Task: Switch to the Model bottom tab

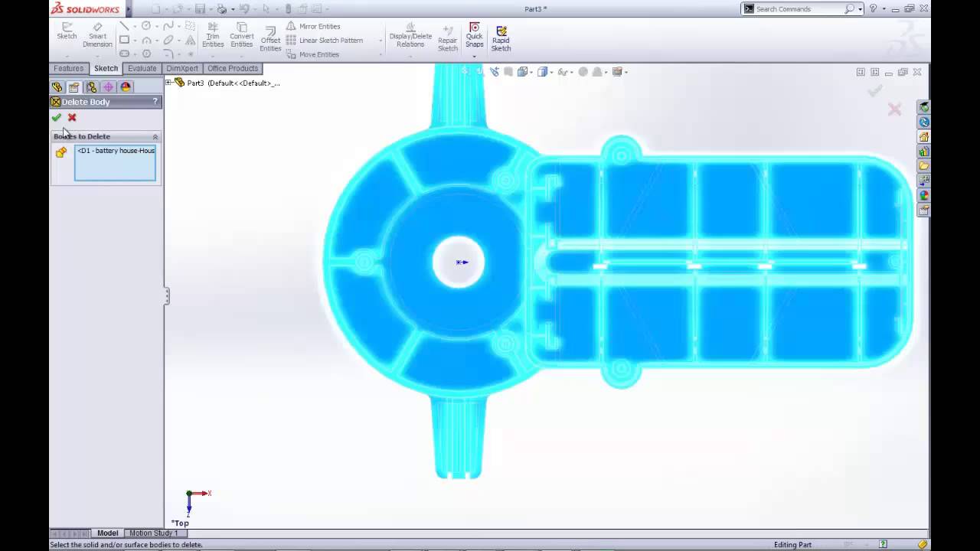Action: coord(107,533)
